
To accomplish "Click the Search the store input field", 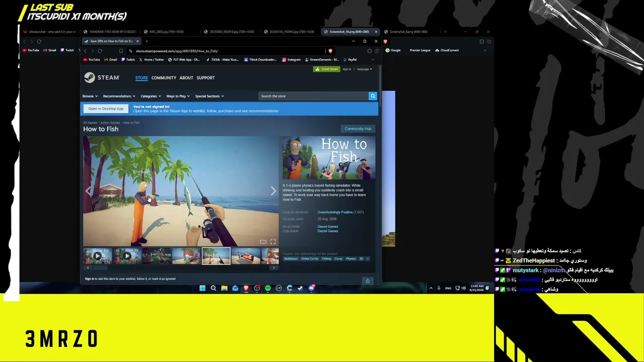I will [x=314, y=96].
